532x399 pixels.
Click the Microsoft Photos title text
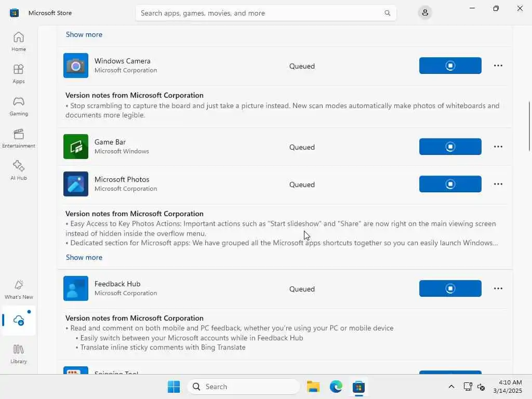coord(122,179)
